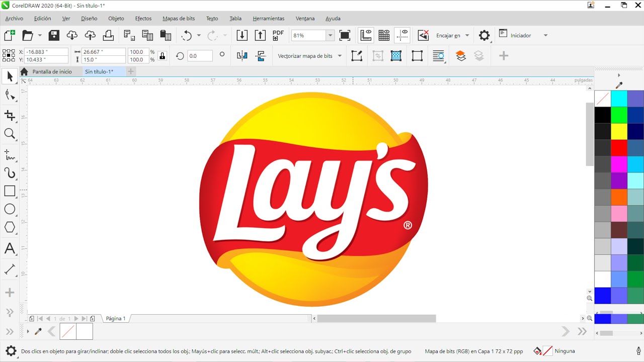Select the Rectangle tool
The image size is (644, 362).
[9, 191]
